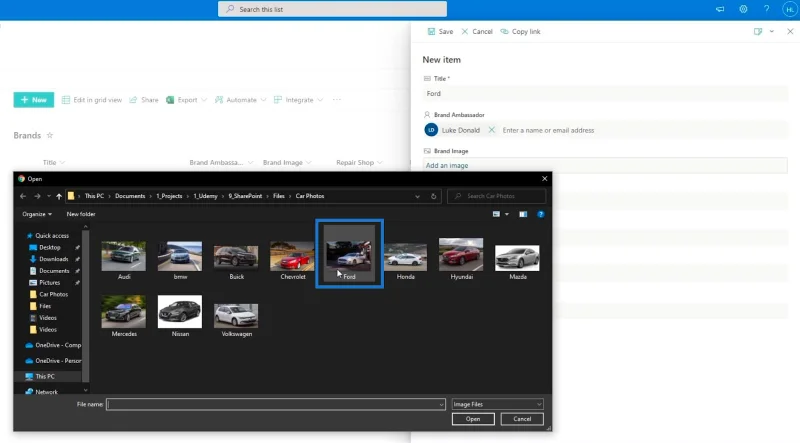Remove Luke Donald from Brand Ambassador
The height and width of the screenshot is (443, 800).
pyautogui.click(x=491, y=130)
